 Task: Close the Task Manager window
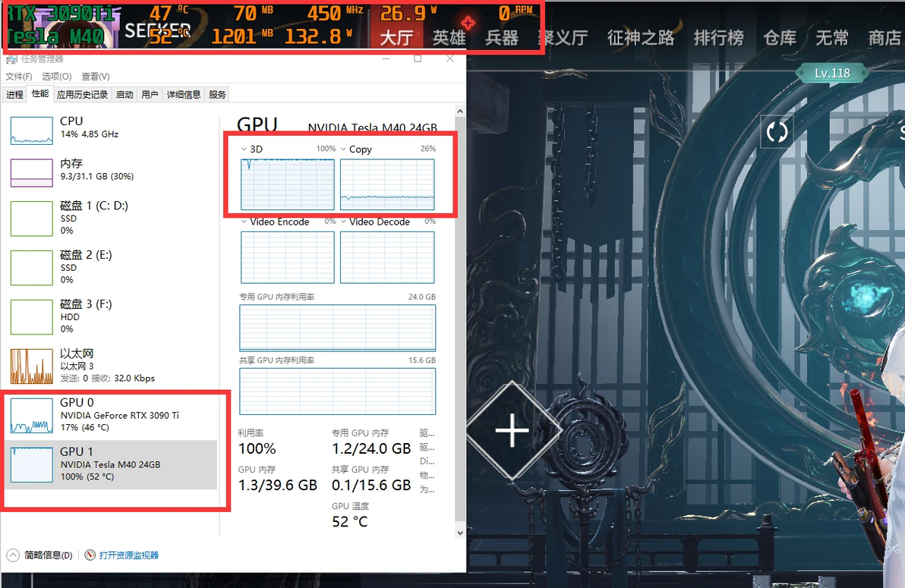[x=450, y=59]
